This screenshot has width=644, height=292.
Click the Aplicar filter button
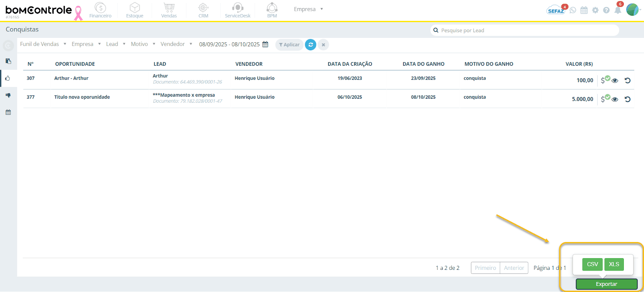[x=289, y=45]
